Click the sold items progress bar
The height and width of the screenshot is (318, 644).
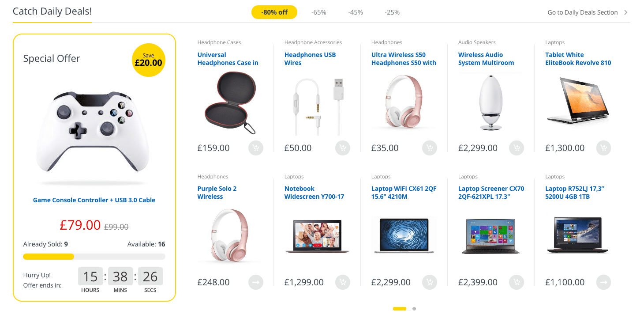(94, 257)
